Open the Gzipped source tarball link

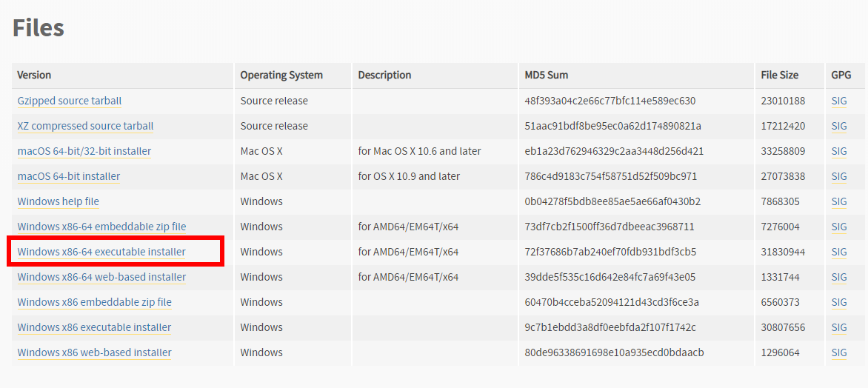(x=69, y=101)
